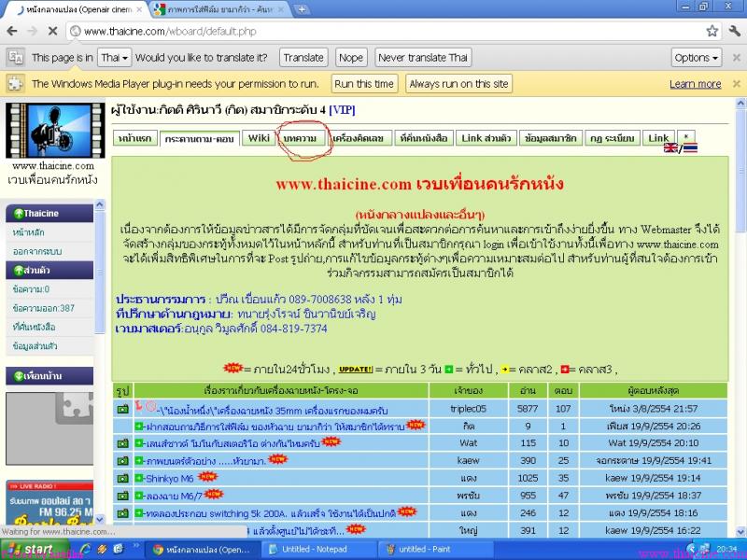747x560 pixels.
Task: Dismiss the plug-in permission bar
Action: click(x=736, y=84)
